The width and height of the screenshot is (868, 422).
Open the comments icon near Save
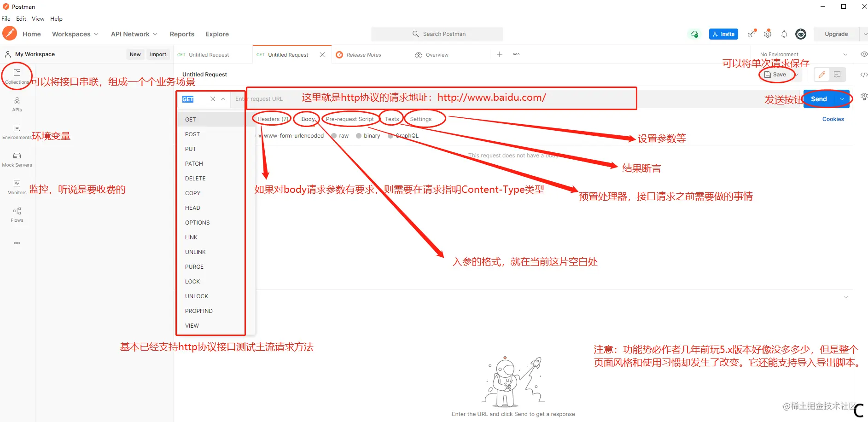tap(837, 75)
